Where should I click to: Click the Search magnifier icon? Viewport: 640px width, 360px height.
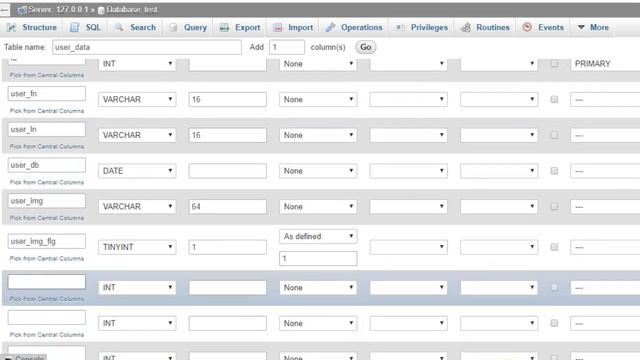point(119,27)
